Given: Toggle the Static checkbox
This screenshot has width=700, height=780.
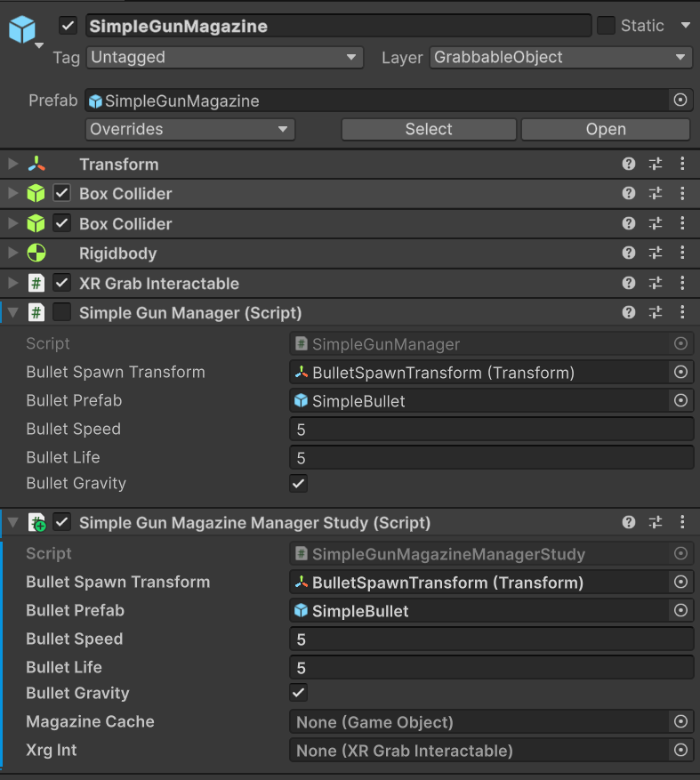Looking at the screenshot, I should pyautogui.click(x=606, y=26).
